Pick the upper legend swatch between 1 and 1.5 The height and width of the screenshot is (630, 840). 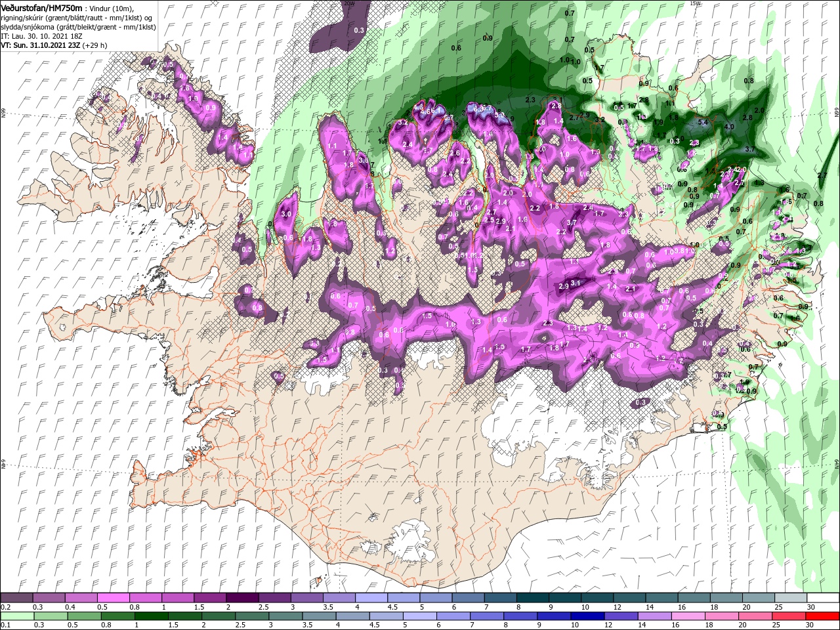[x=178, y=598]
